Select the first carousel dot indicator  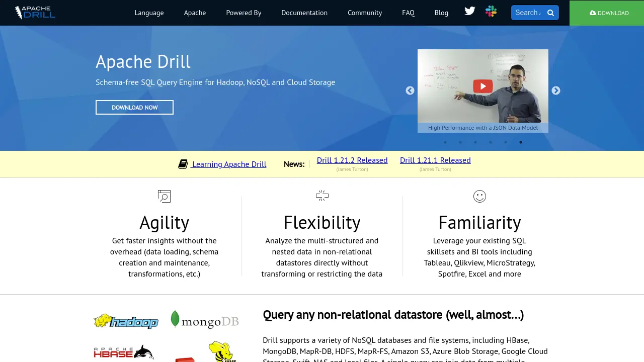point(445,142)
